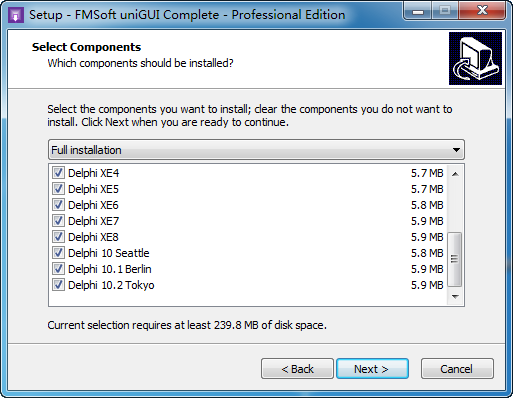Click the disk space requirement text

tap(187, 325)
